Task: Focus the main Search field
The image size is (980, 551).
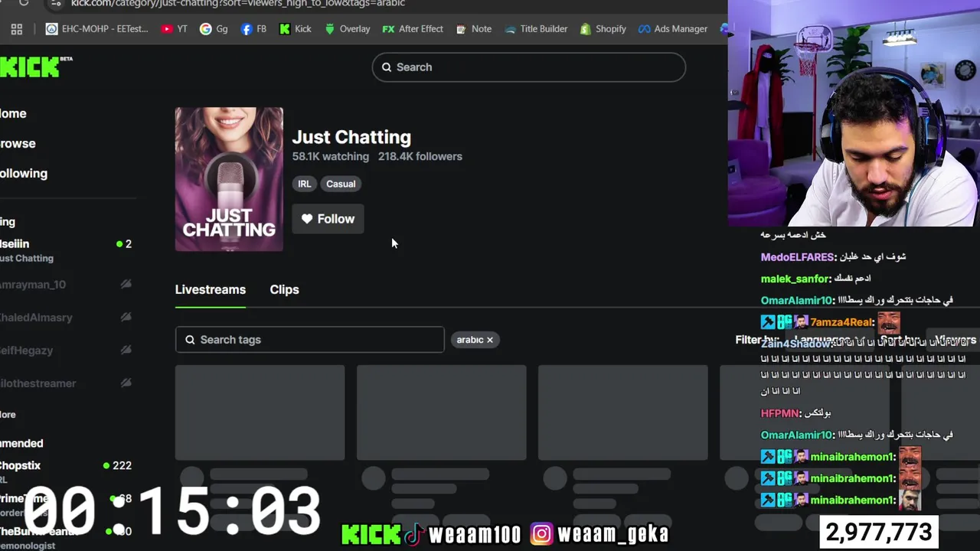Action: 529,67
